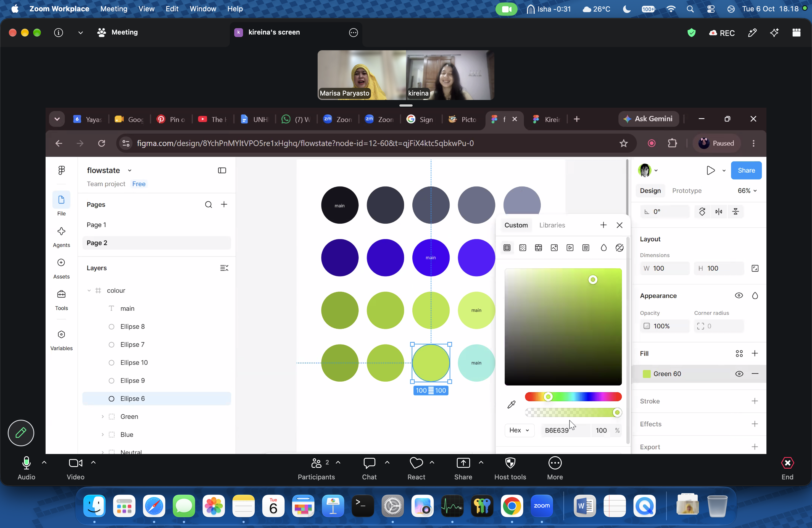Viewport: 812px width, 528px height.
Task: Open the fill styles four-dots icon
Action: 739,353
